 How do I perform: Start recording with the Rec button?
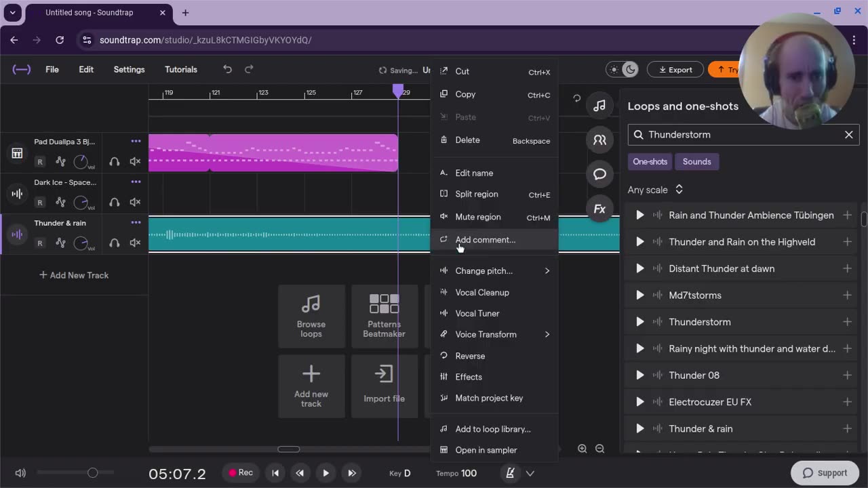click(x=241, y=473)
